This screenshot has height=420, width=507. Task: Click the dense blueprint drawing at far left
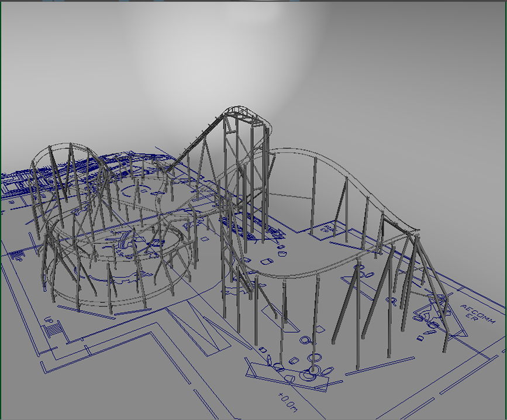18,184
